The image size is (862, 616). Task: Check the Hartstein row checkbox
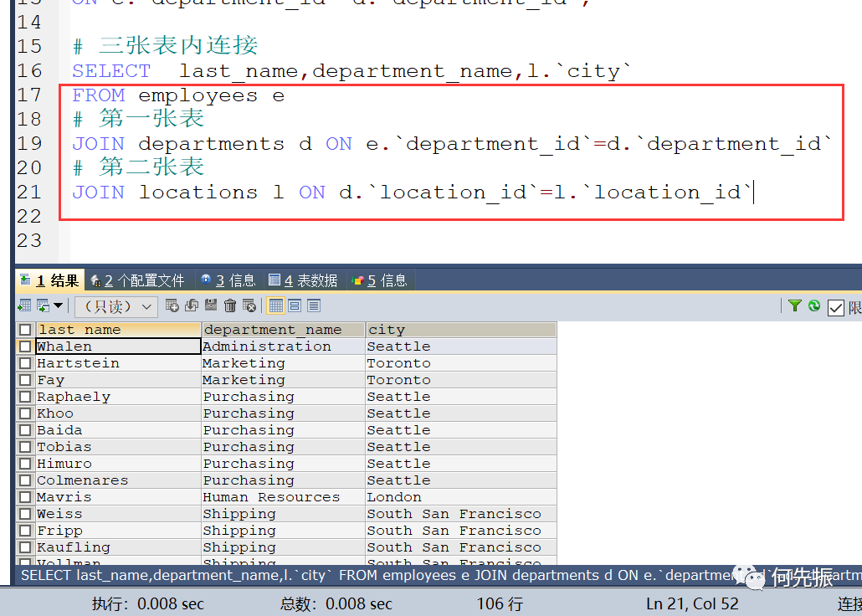coord(25,363)
